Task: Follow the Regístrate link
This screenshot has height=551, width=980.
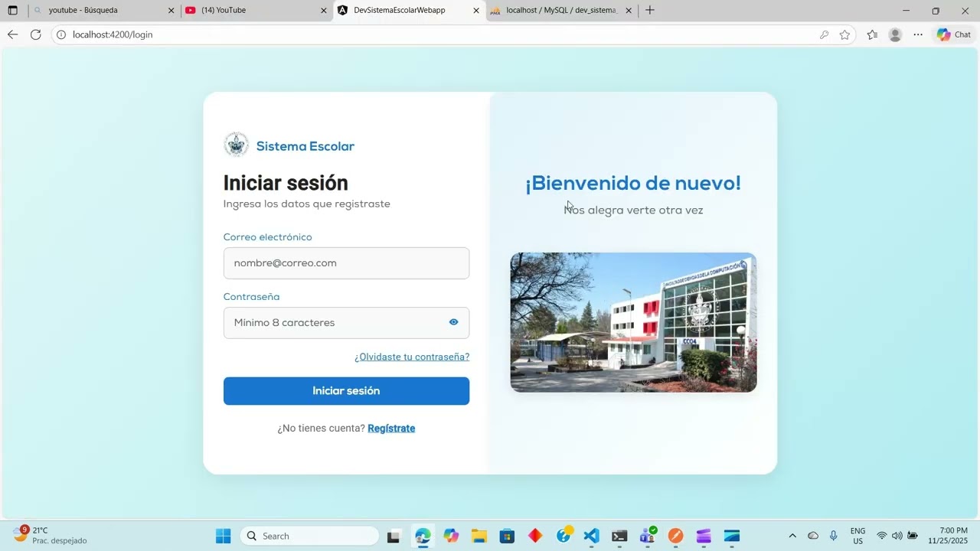Action: pos(391,429)
